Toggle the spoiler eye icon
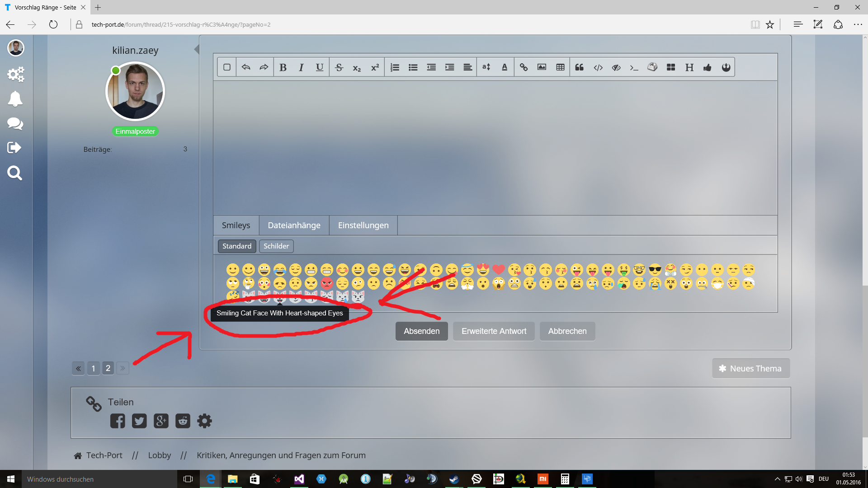Image resolution: width=868 pixels, height=488 pixels. (x=616, y=67)
